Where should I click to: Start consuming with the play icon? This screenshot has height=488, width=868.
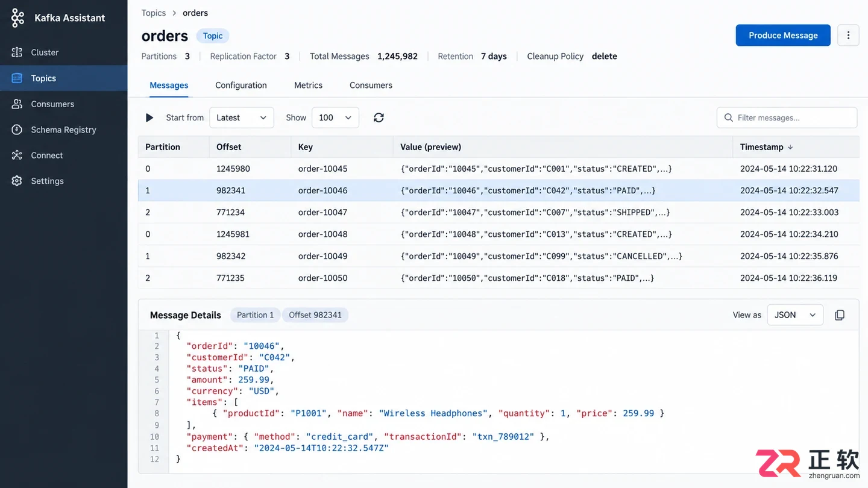pos(149,117)
